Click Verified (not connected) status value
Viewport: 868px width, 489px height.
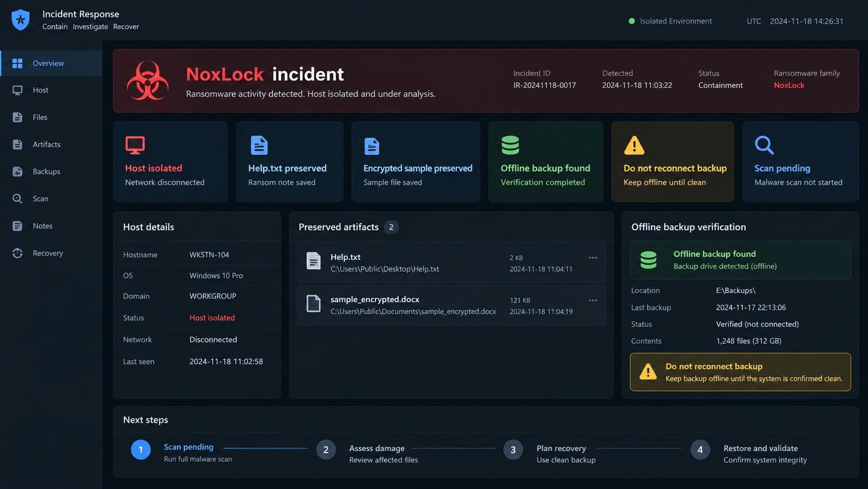click(757, 324)
